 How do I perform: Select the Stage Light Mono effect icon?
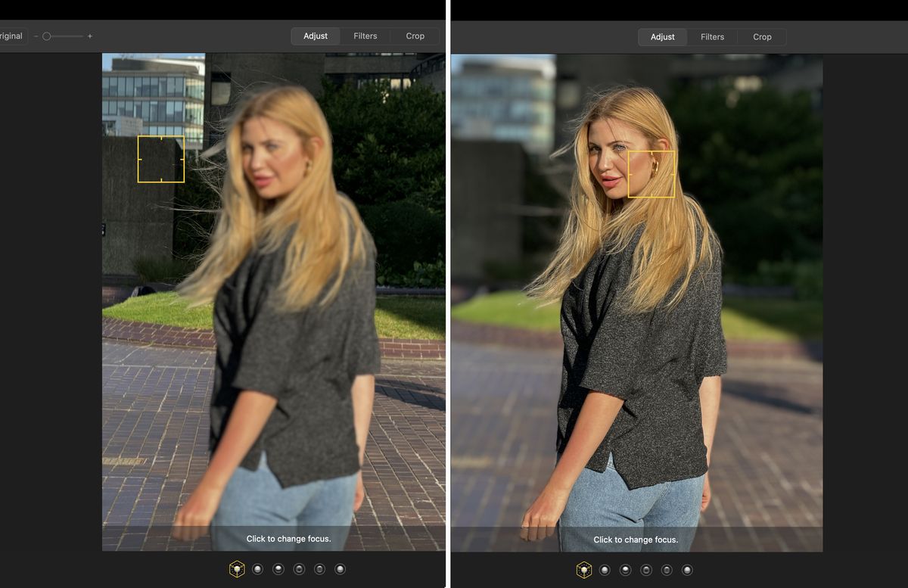point(340,568)
